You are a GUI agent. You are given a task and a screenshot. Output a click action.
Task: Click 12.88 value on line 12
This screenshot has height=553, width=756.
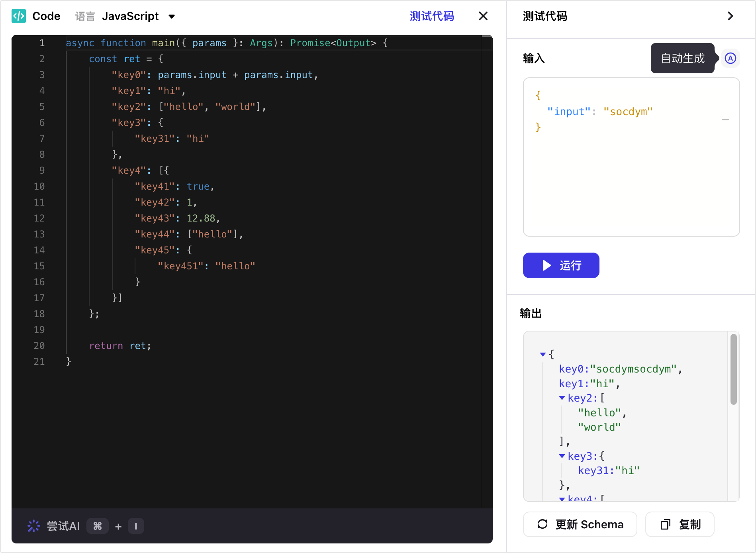tap(201, 218)
